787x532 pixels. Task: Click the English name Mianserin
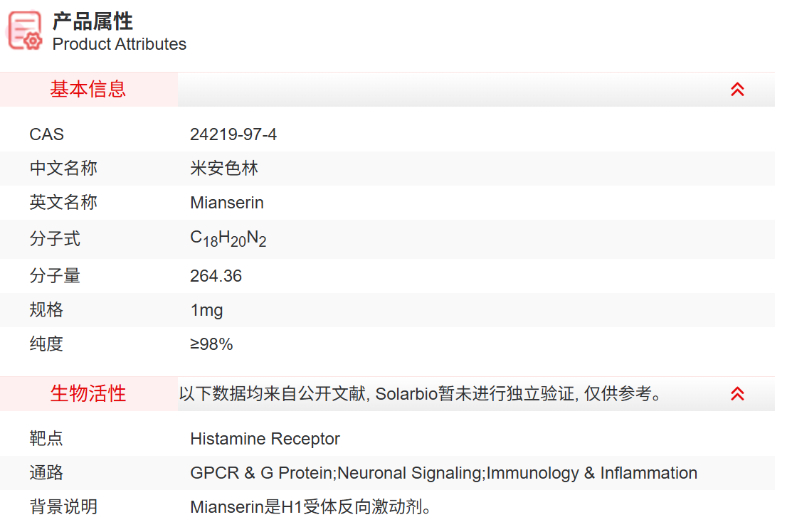click(227, 203)
